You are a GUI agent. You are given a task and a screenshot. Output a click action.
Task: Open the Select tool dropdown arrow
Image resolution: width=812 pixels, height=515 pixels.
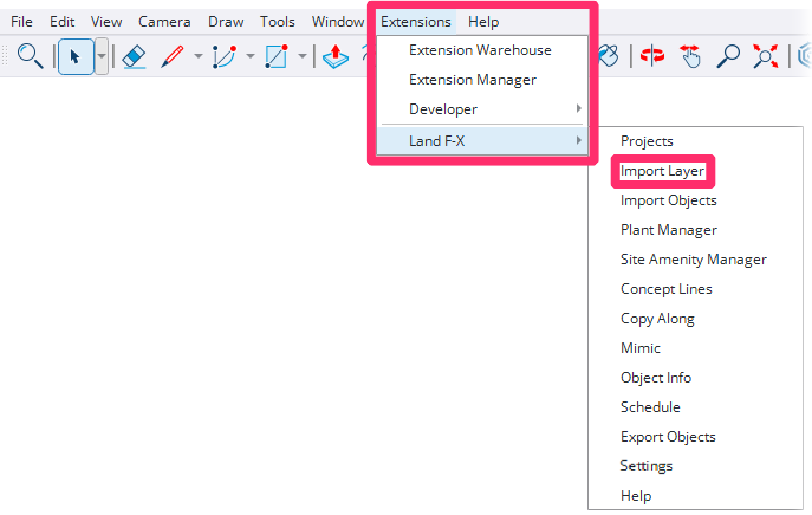102,57
